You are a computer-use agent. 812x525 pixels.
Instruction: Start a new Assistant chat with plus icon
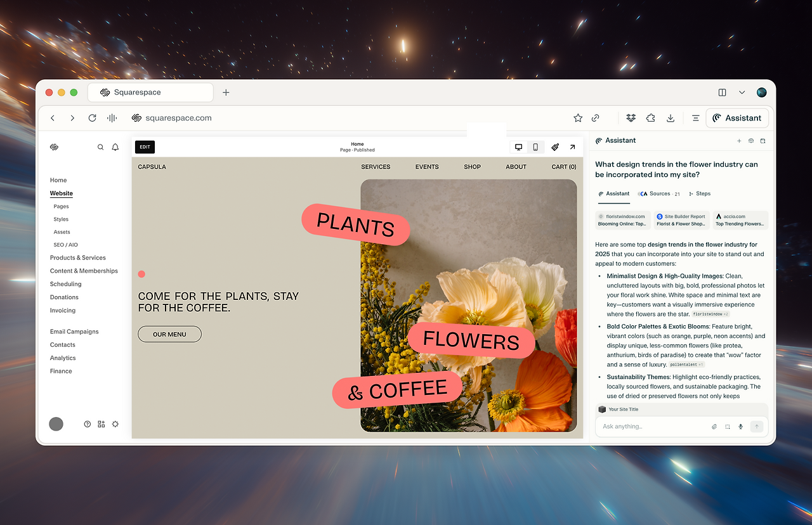(x=738, y=140)
